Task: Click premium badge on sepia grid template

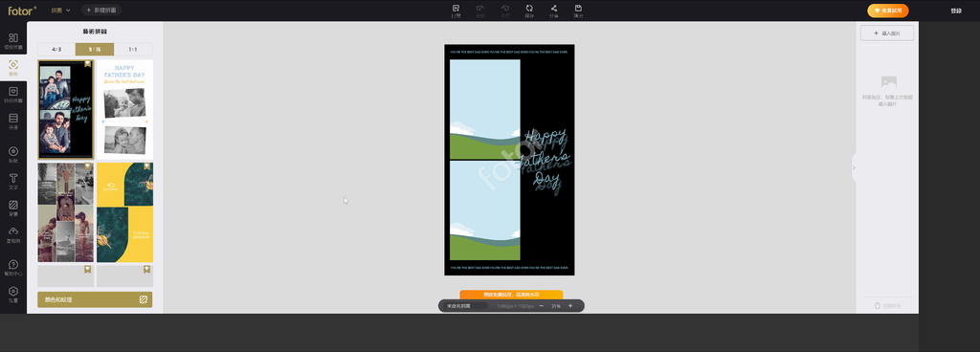Action: pyautogui.click(x=87, y=166)
